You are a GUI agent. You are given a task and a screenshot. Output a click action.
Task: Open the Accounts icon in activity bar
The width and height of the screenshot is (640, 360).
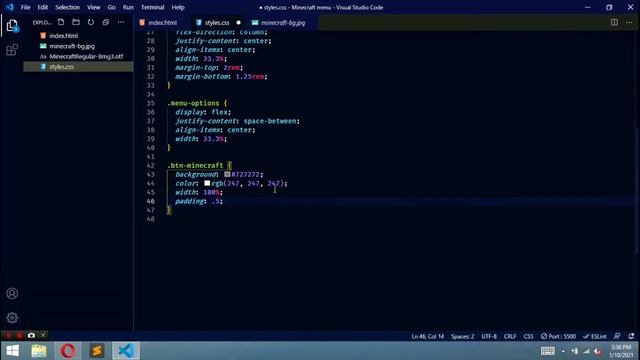[x=12, y=293]
